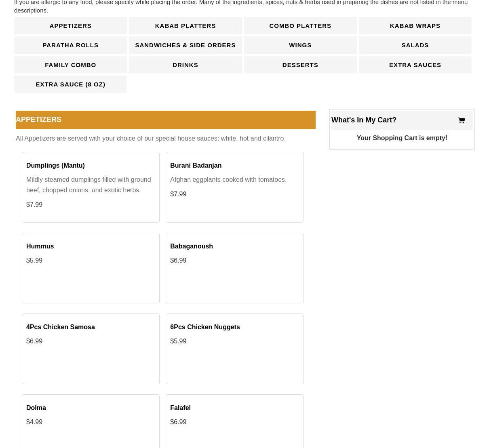
Task: Open Sandwiches & Side Orders section
Action: pos(185,45)
